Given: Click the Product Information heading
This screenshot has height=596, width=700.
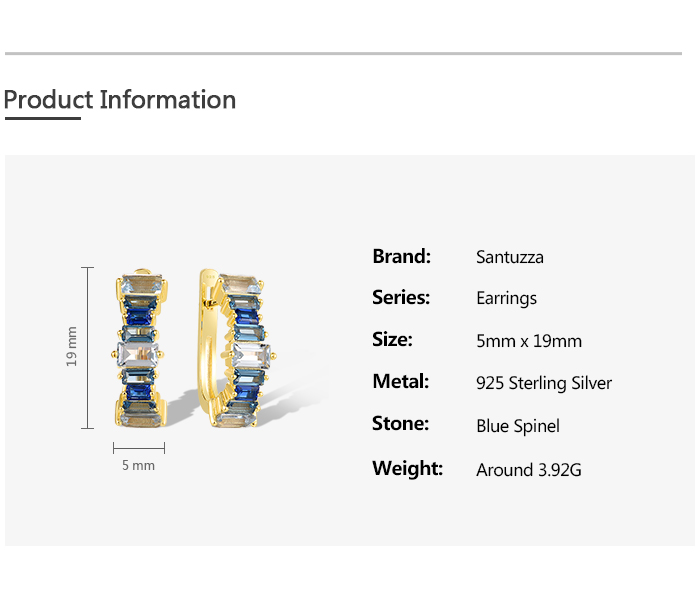Looking at the screenshot, I should (120, 100).
